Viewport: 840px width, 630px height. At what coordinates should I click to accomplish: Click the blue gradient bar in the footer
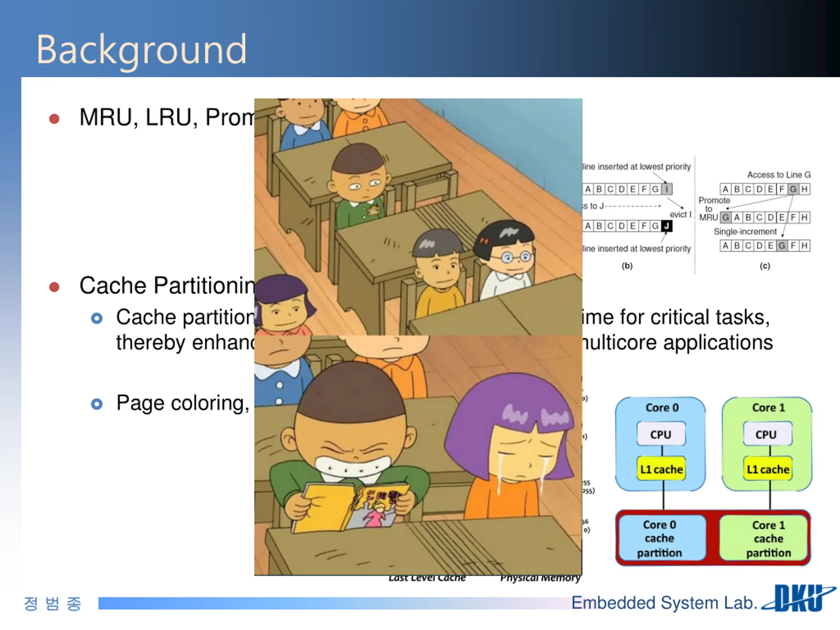[334, 603]
